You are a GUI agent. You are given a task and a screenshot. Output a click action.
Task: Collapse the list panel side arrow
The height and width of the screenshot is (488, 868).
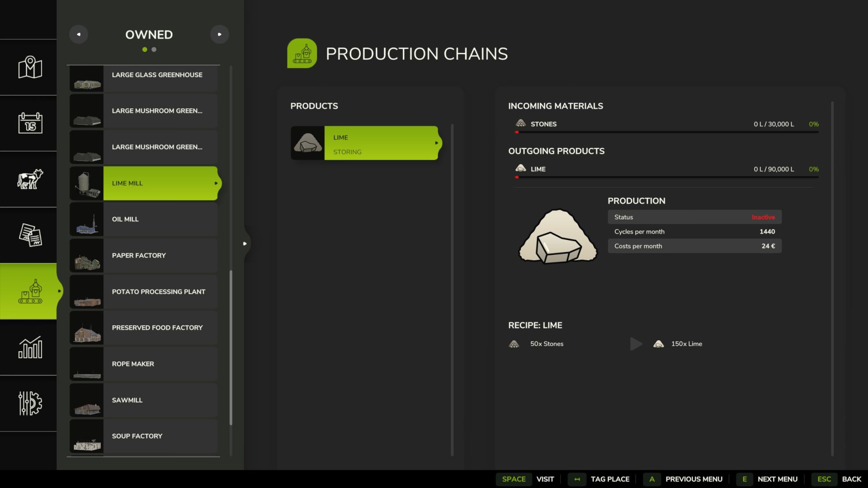[x=245, y=244]
